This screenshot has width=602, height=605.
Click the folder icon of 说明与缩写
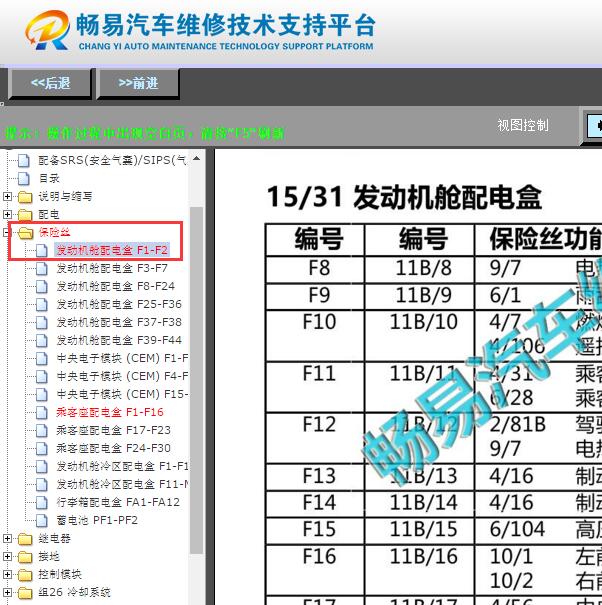click(x=25, y=196)
